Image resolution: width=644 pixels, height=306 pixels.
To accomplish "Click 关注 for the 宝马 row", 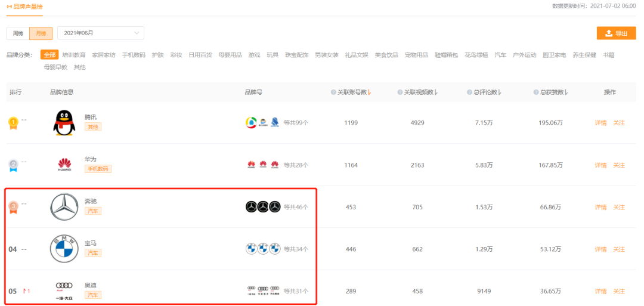I will (619, 249).
